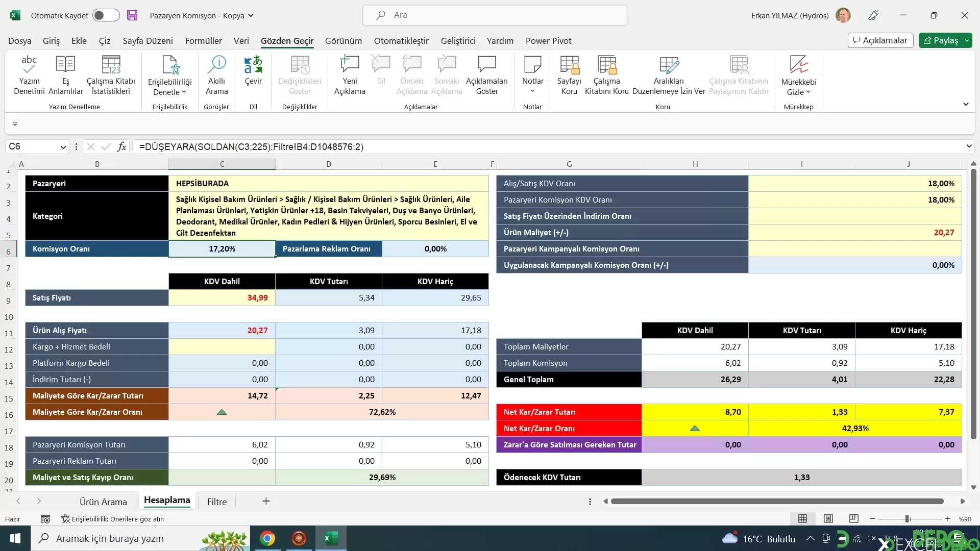This screenshot has width=980, height=551.
Task: Zoom in with the plus button
Action: [947, 519]
